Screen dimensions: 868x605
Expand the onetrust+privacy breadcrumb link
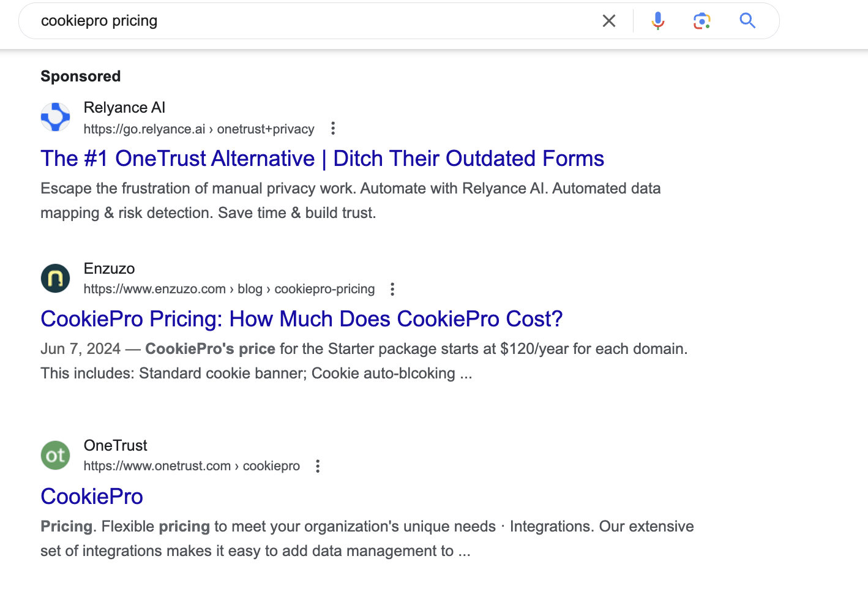tap(266, 129)
